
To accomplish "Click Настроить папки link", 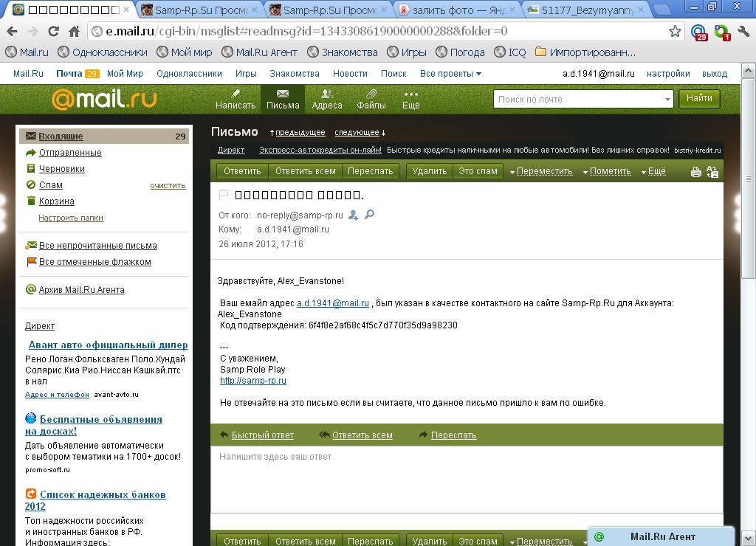I will [71, 218].
